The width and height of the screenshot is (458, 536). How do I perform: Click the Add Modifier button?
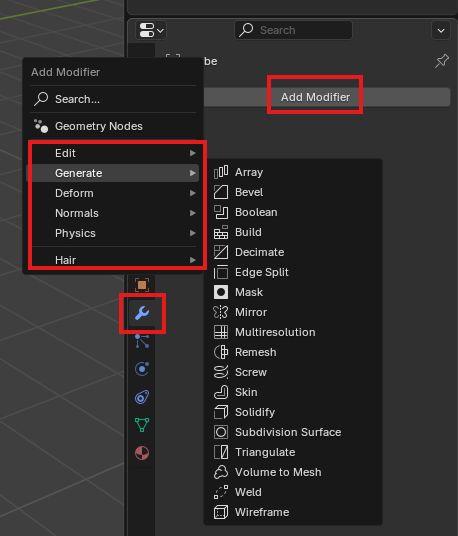[315, 97]
